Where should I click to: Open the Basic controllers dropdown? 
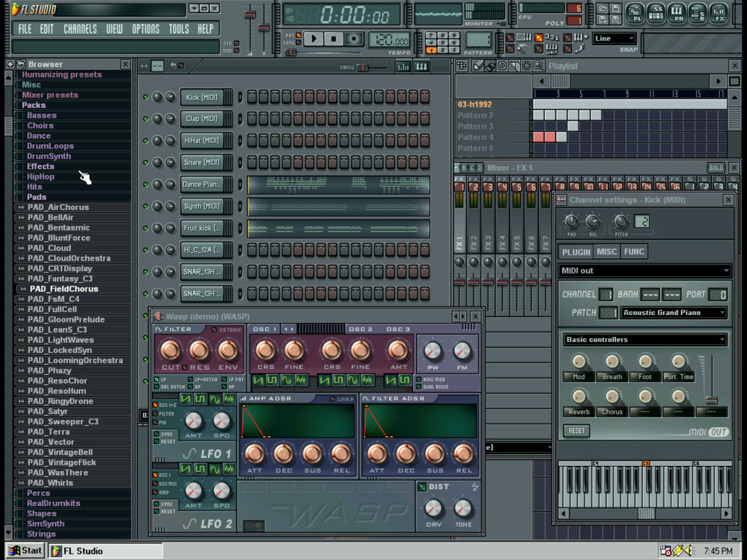645,340
